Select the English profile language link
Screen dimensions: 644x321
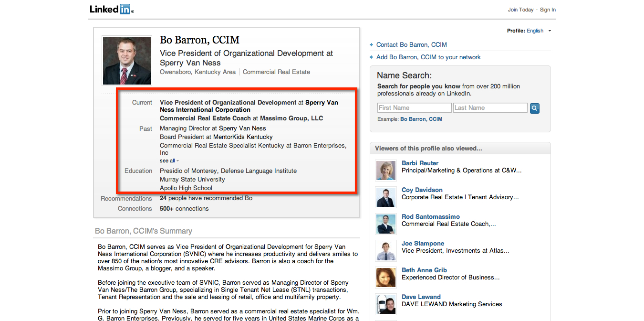click(535, 31)
